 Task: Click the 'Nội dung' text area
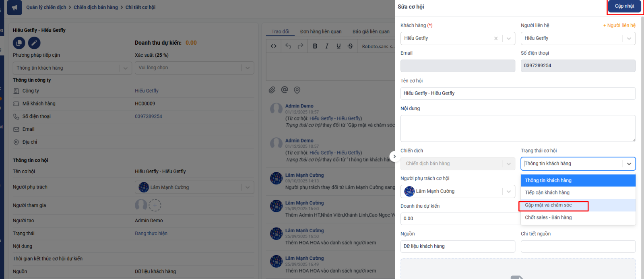coord(518,128)
